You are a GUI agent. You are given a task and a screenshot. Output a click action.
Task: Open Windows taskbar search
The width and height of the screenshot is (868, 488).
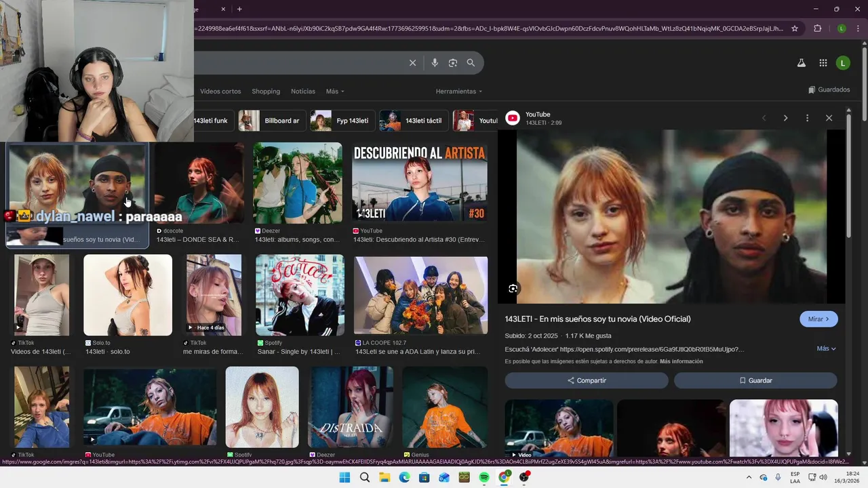[x=365, y=477]
